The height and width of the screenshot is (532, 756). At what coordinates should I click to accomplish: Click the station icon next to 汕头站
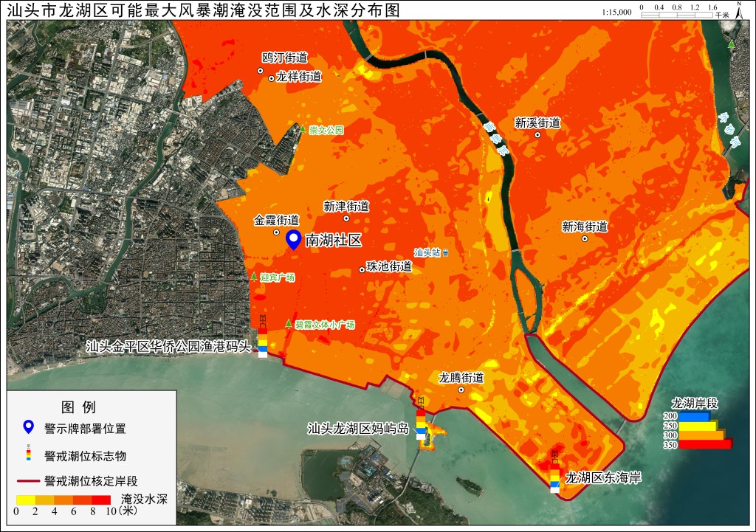(x=445, y=252)
